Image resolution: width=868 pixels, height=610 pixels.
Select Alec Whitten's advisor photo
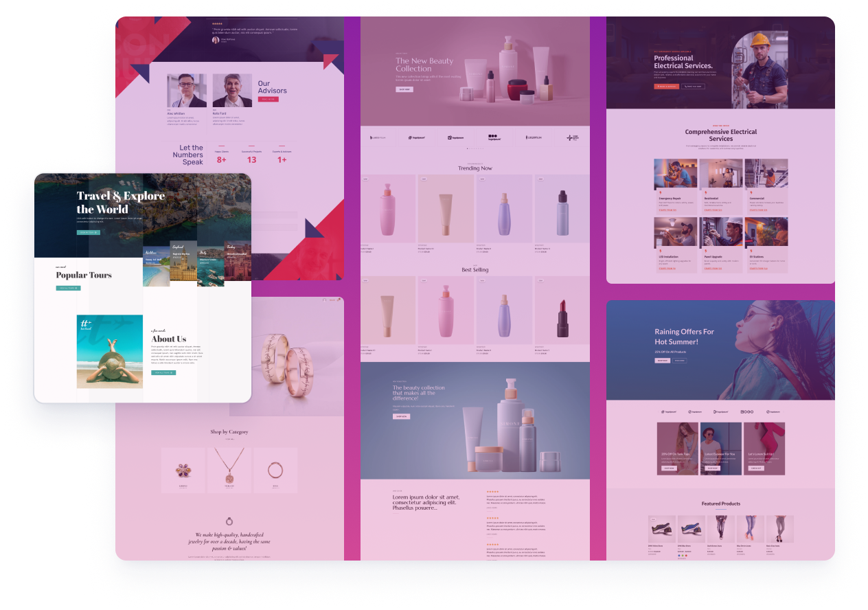[186, 91]
